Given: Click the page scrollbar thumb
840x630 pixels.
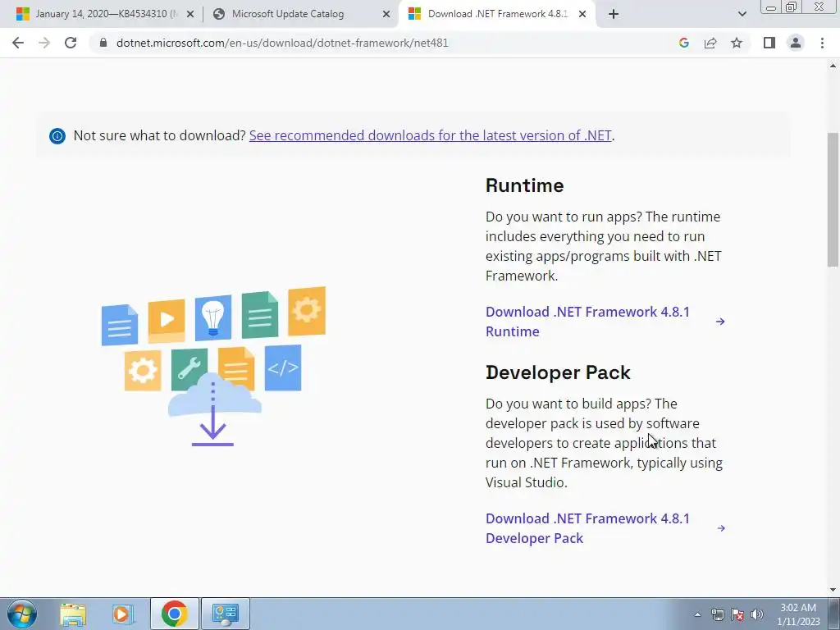Looking at the screenshot, I should 833,199.
